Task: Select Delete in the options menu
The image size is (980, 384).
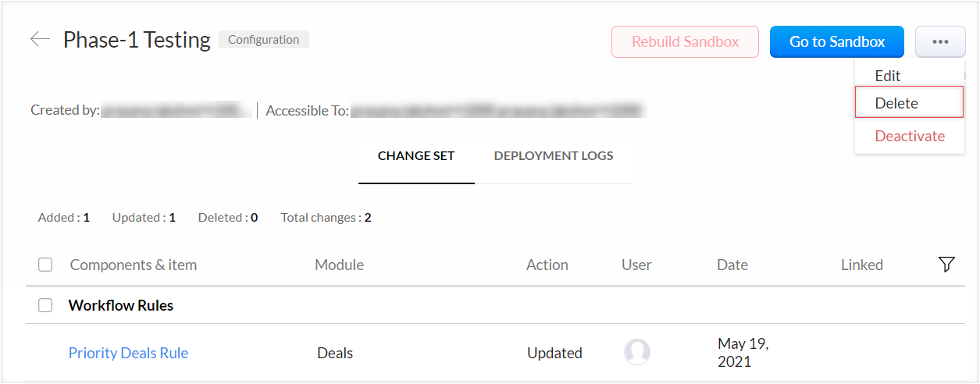Action: point(896,103)
